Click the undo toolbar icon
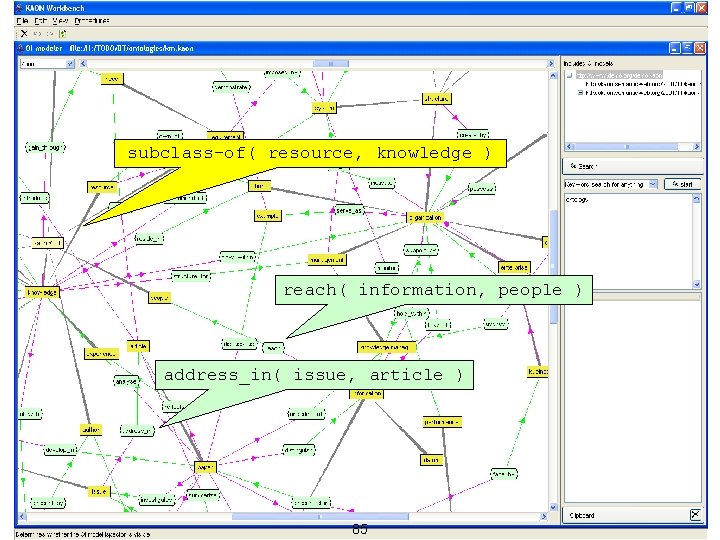 pyautogui.click(x=38, y=34)
